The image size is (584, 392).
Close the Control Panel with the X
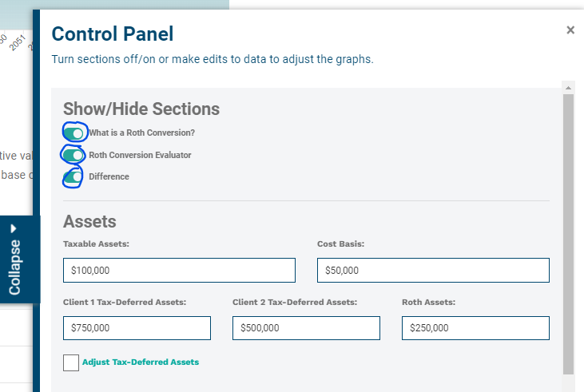pyautogui.click(x=570, y=30)
